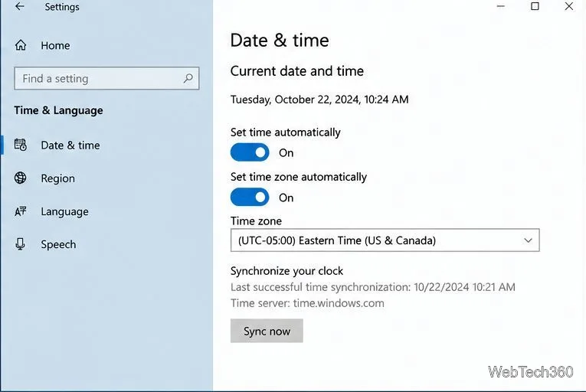Select Date & time in sidebar

pyautogui.click(x=70, y=145)
